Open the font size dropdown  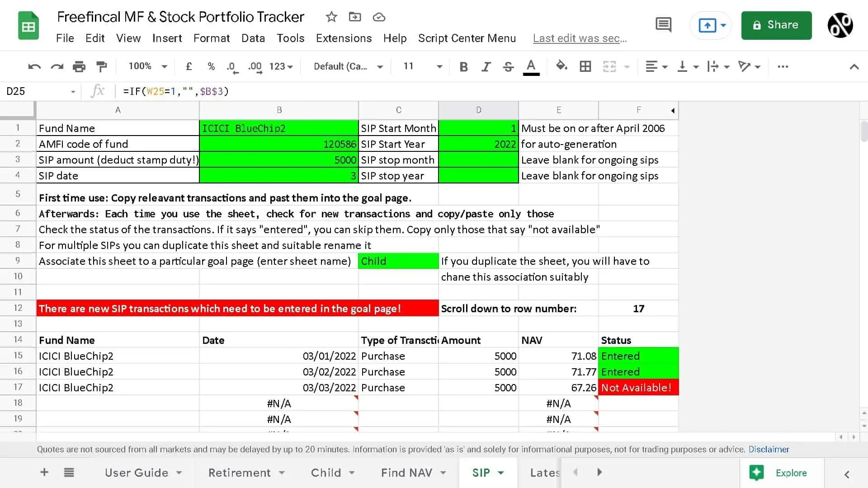tap(423, 66)
